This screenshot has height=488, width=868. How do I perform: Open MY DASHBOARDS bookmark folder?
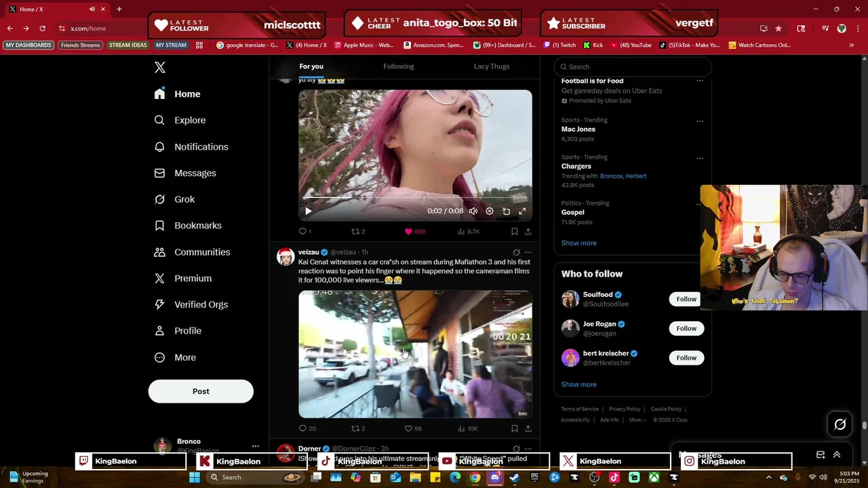click(28, 45)
